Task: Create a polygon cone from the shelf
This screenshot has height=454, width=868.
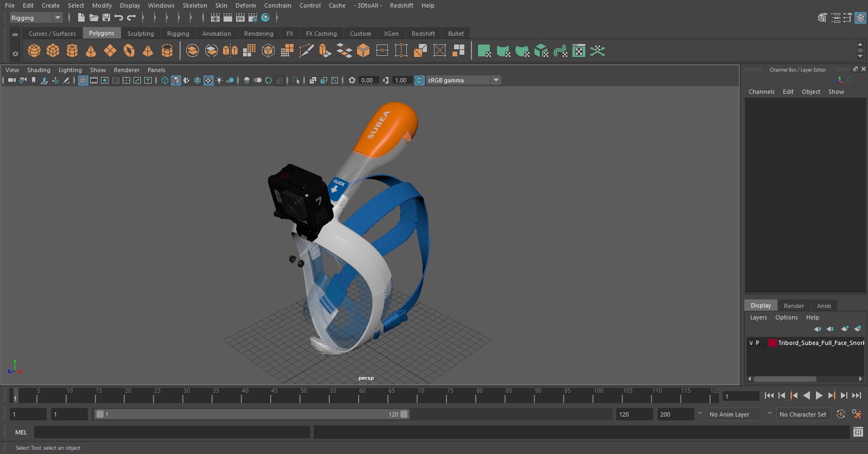Action: click(91, 51)
